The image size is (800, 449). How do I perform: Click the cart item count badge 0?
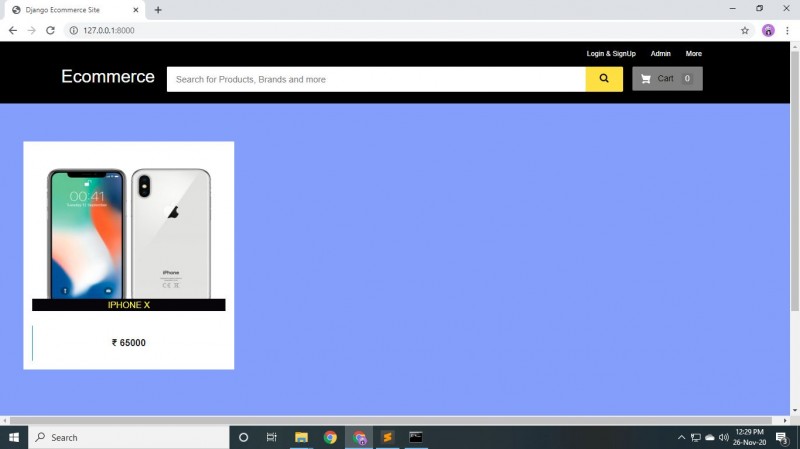(x=687, y=79)
